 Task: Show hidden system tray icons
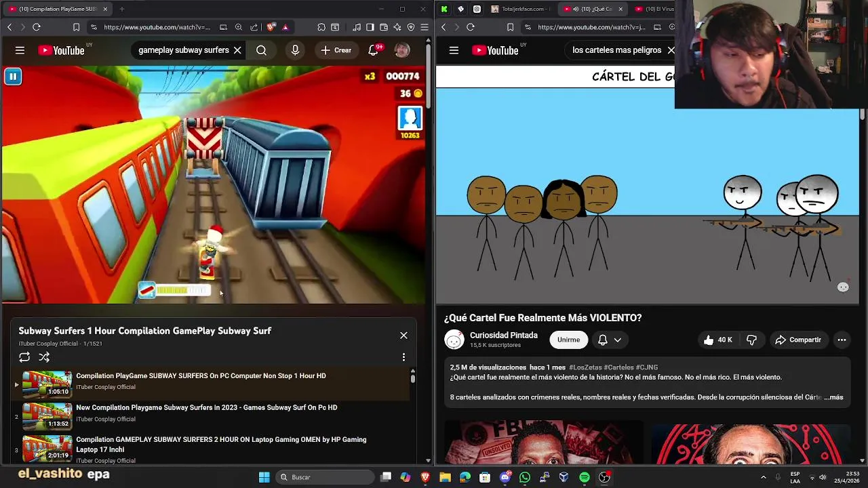pyautogui.click(x=763, y=477)
